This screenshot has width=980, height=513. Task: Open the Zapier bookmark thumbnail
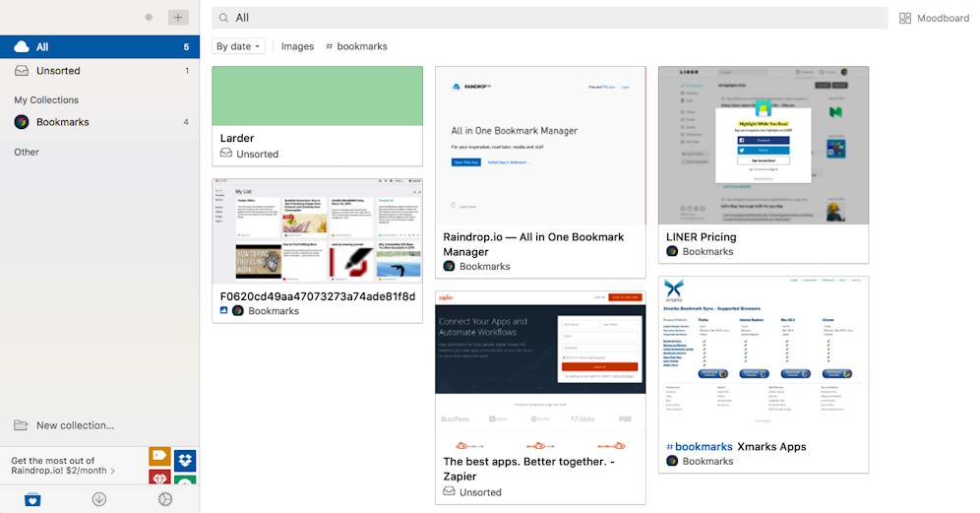click(x=540, y=370)
